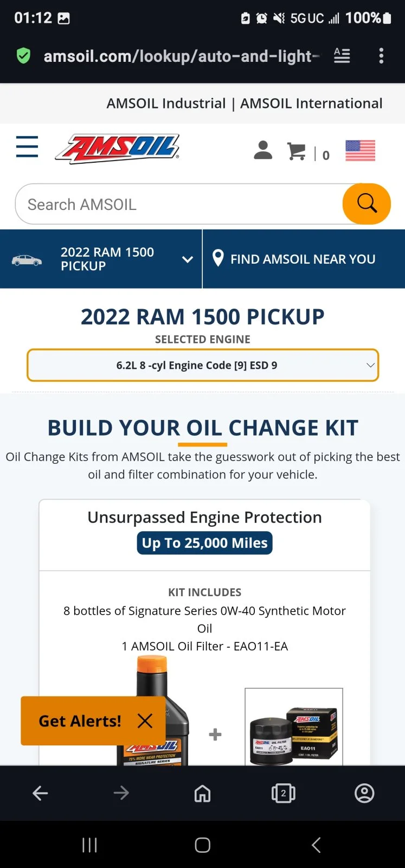Tap the oil filter product thumbnail
405x868 pixels.
click(x=294, y=727)
